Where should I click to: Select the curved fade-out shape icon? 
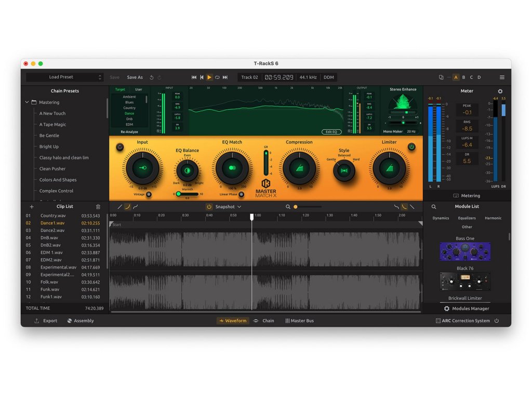point(404,207)
